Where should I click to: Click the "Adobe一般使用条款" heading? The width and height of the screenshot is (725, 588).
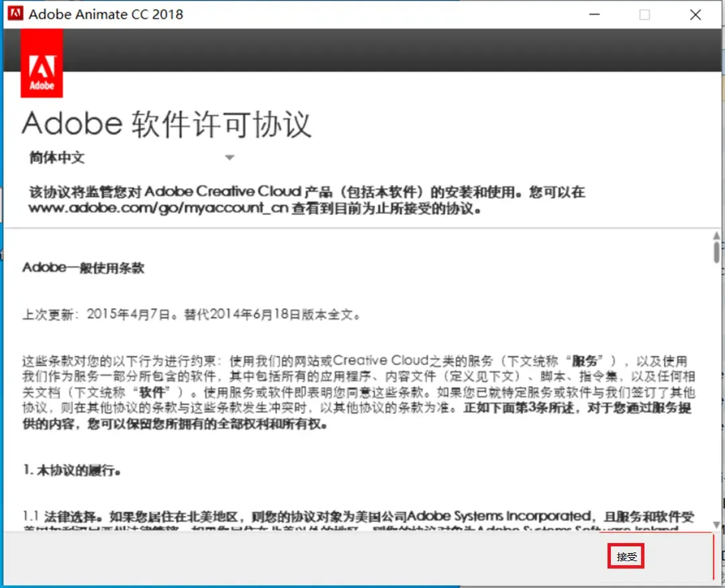point(83,268)
